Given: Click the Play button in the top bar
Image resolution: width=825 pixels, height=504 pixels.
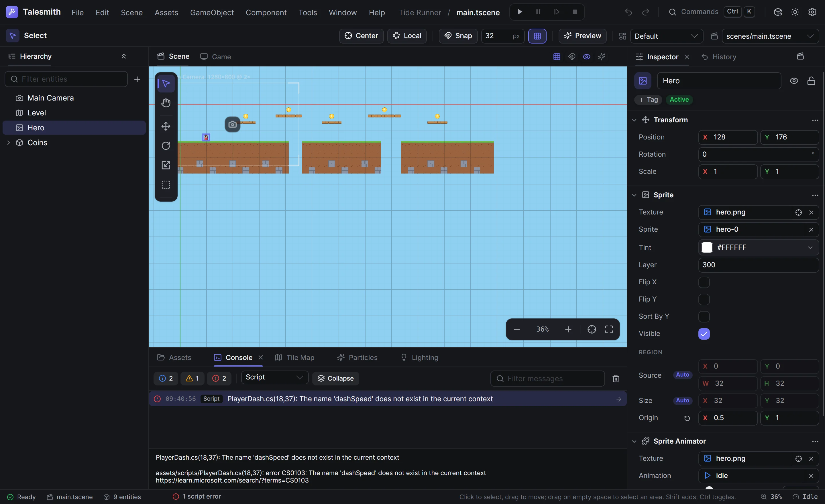Looking at the screenshot, I should click(520, 12).
